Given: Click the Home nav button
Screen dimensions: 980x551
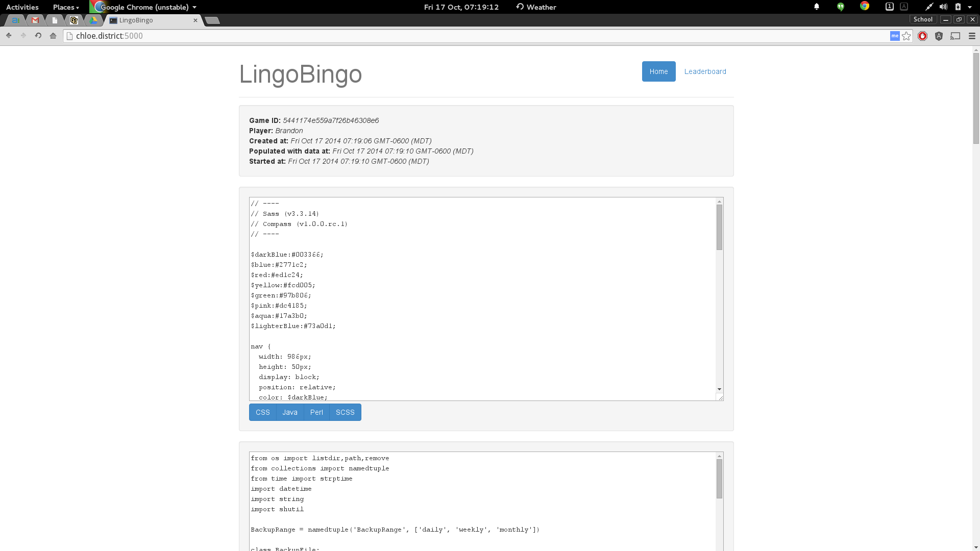Looking at the screenshot, I should (x=658, y=71).
